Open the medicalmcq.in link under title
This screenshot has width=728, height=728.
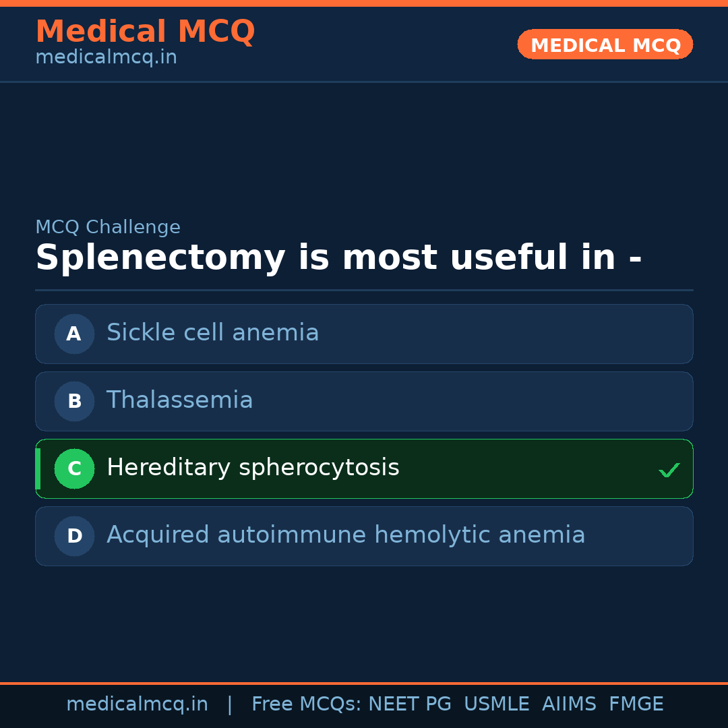[106, 58]
